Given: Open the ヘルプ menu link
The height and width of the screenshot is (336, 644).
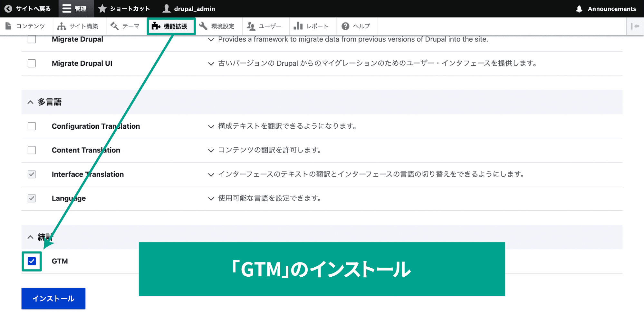Looking at the screenshot, I should (x=357, y=26).
